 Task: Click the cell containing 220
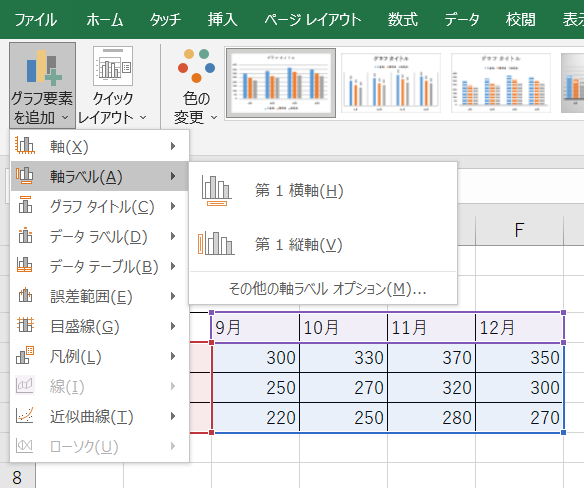click(x=256, y=418)
